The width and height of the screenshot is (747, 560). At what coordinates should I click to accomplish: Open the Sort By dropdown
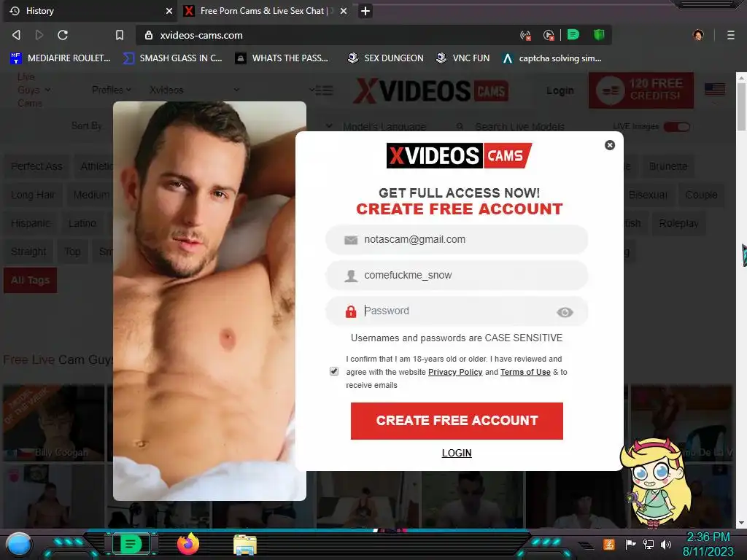pos(87,125)
